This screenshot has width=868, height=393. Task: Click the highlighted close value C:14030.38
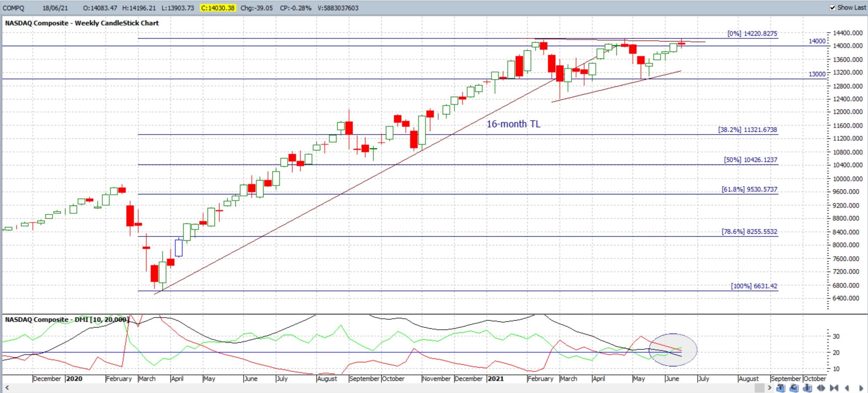pyautogui.click(x=218, y=8)
